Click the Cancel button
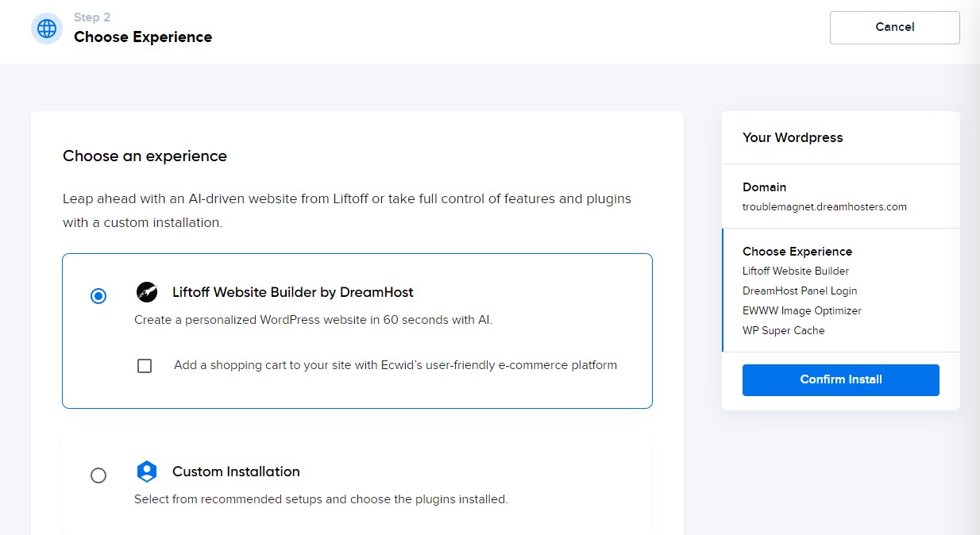980x535 pixels. [895, 28]
